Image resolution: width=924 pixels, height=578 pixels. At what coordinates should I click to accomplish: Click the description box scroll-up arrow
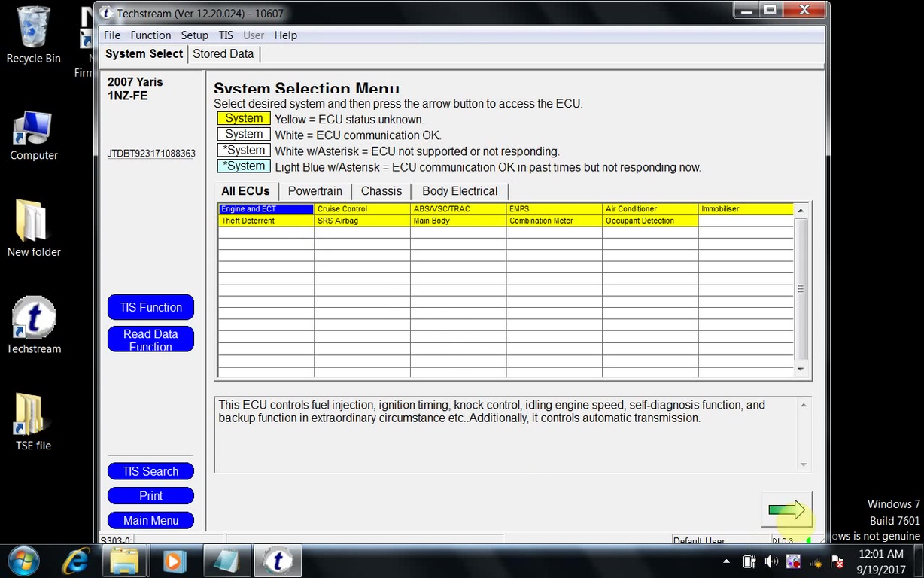(804, 405)
